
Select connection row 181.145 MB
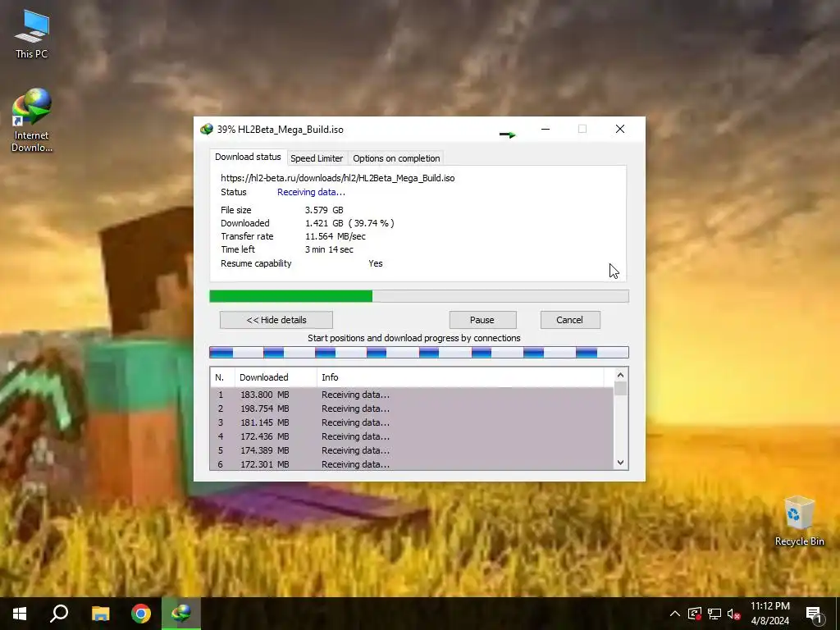coord(412,422)
